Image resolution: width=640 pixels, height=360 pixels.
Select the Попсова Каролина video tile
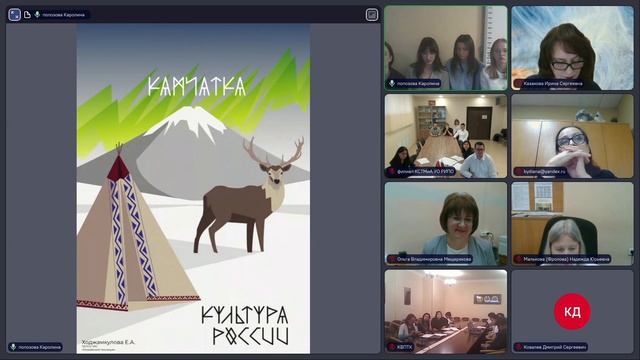(x=446, y=48)
